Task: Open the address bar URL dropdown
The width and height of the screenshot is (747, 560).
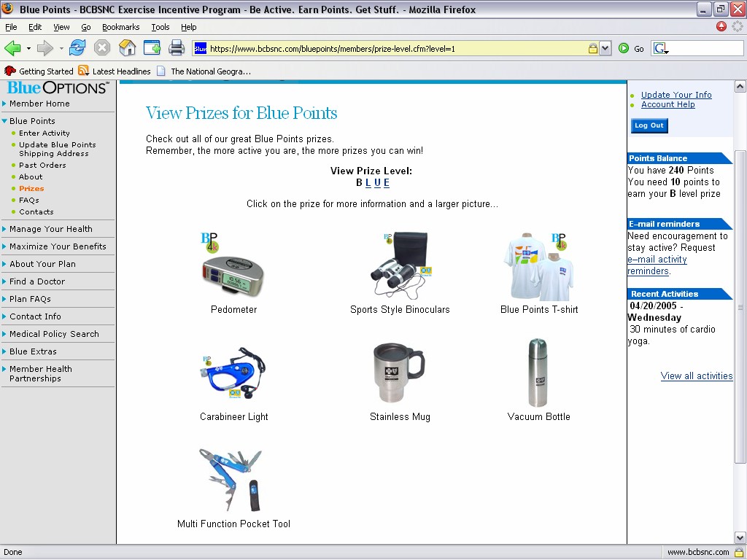Action: pyautogui.click(x=605, y=48)
